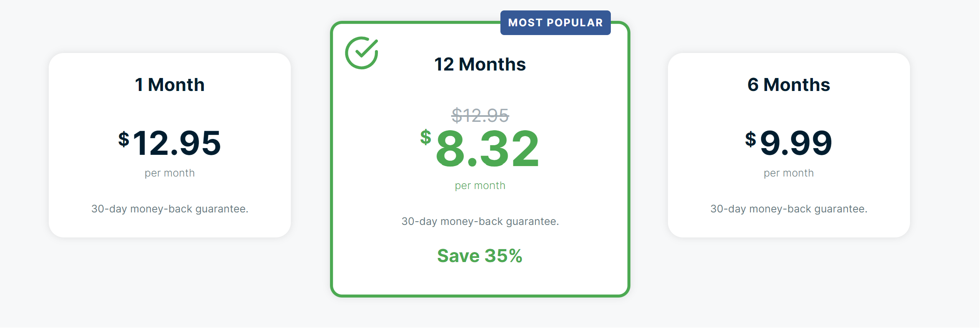Image resolution: width=980 pixels, height=328 pixels.
Task: Click "per month" under the $9.99 plan
Action: tap(788, 173)
